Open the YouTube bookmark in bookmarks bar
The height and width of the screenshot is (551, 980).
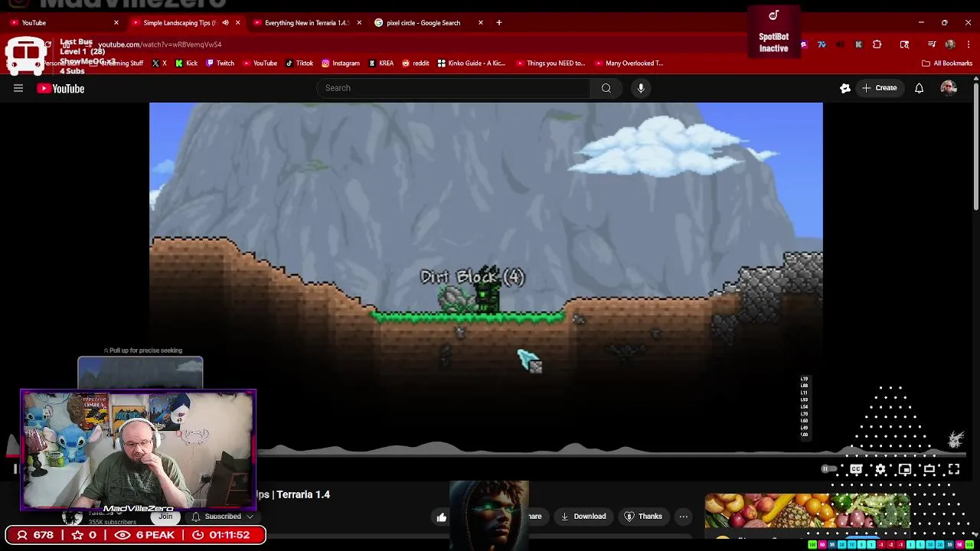(x=259, y=64)
